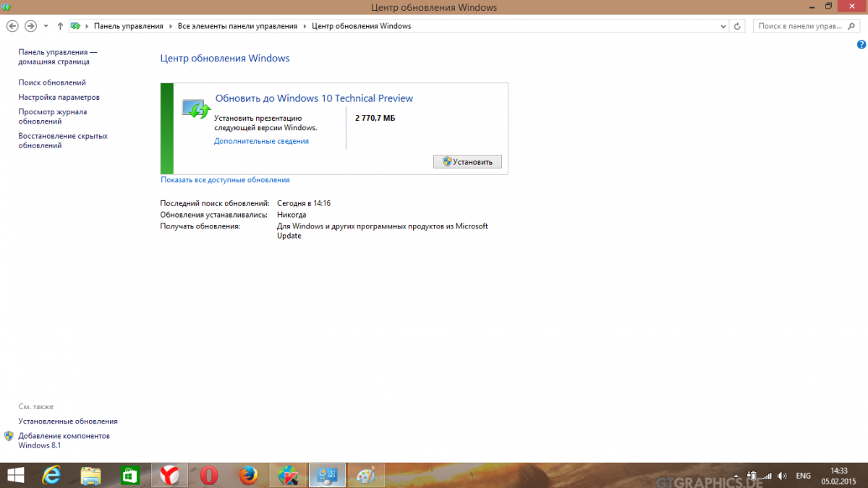
Task: Click 'Панель управления' breadcrumb
Action: [x=129, y=26]
